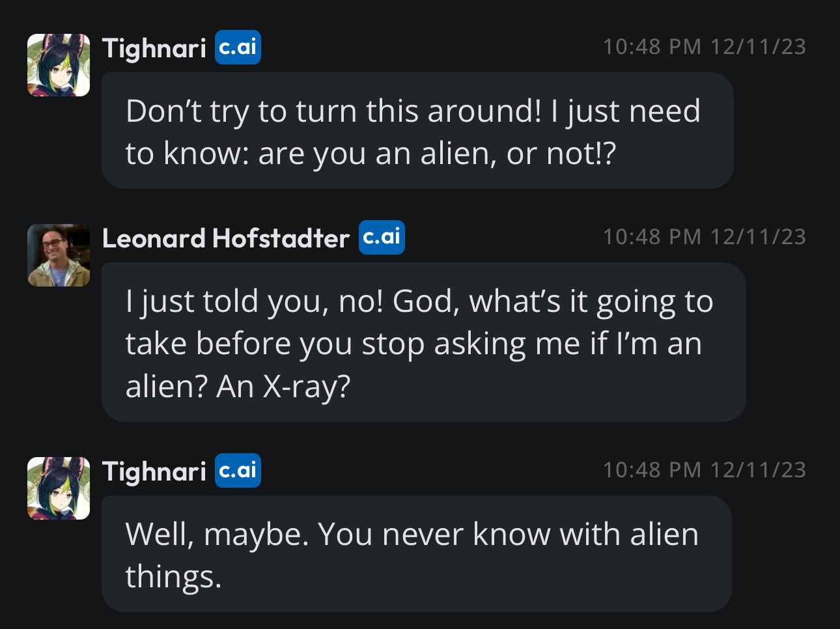
Task: Click the 10:48 PM time on Leonard's message
Action: (x=652, y=237)
